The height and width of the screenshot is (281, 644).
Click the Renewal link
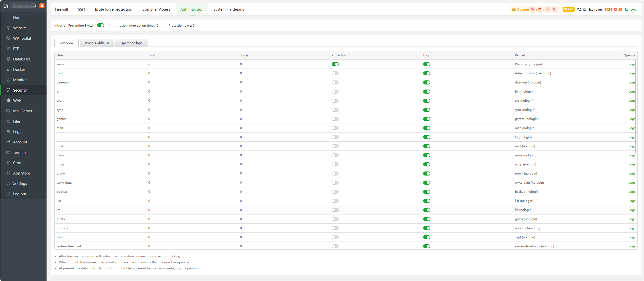click(631, 9)
